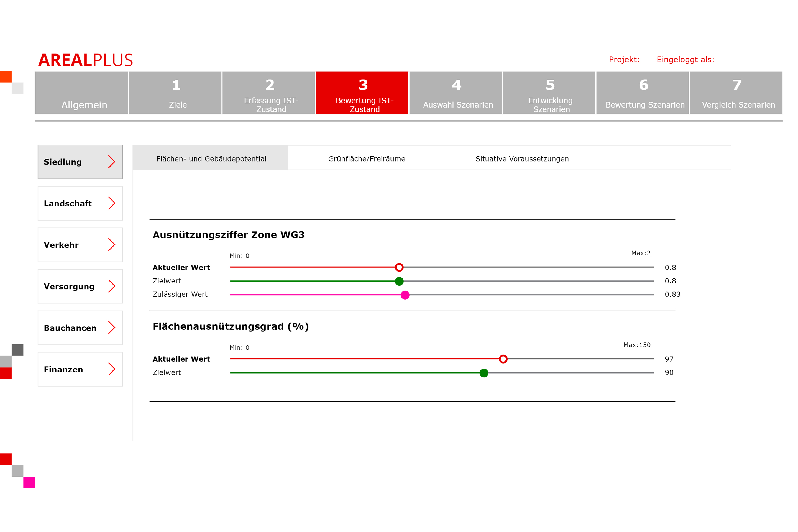
Task: Expand Siedlung sidebar chevron arrow
Action: click(112, 162)
